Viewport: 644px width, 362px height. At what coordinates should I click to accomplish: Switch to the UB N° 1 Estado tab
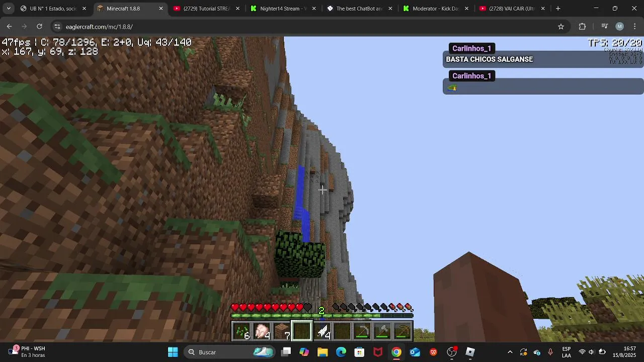53,9
